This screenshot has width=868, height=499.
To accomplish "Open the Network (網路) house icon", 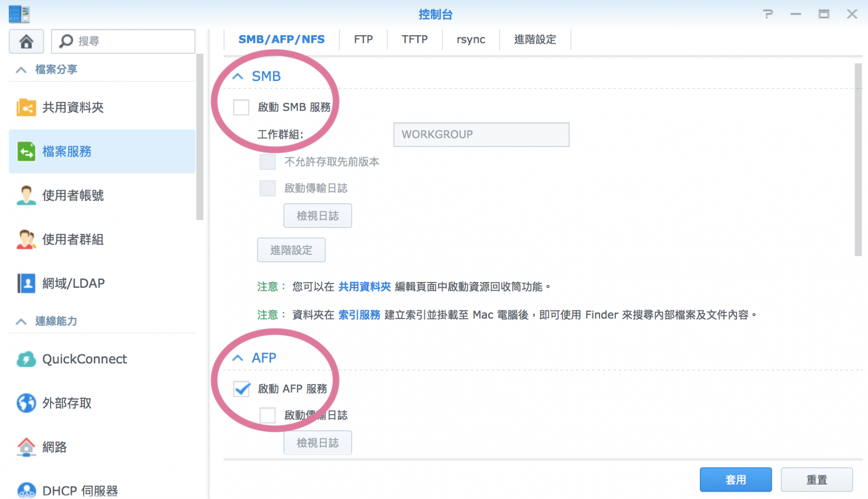I will tap(26, 447).
